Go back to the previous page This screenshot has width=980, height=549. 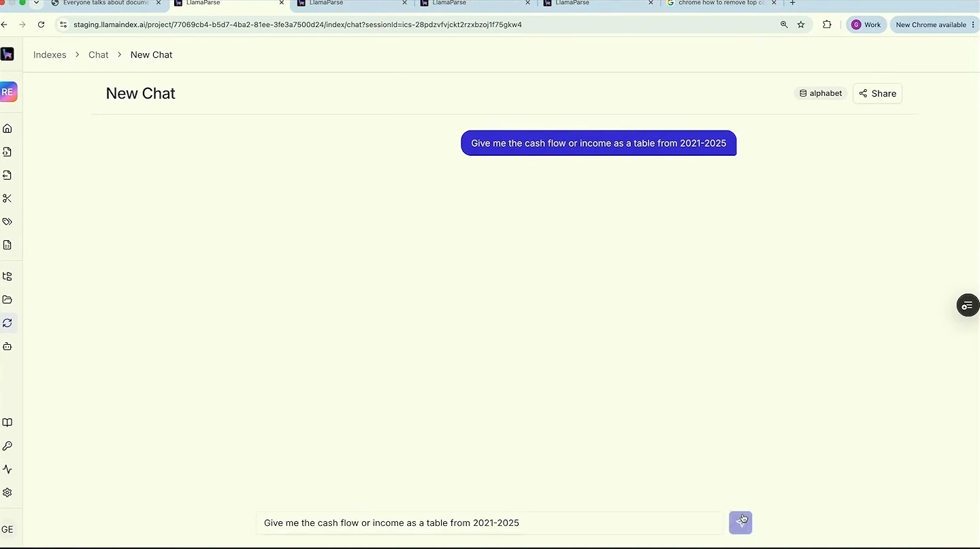coord(4,24)
